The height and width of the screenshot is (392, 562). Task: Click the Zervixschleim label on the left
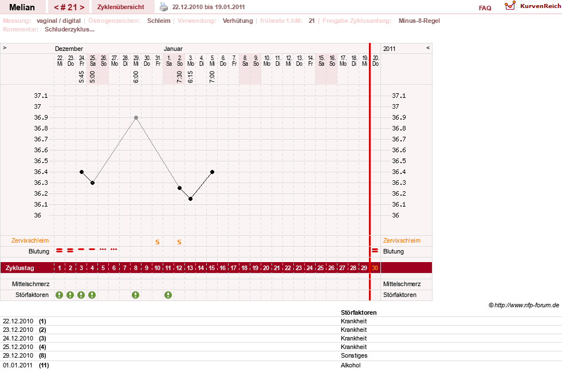coord(30,240)
